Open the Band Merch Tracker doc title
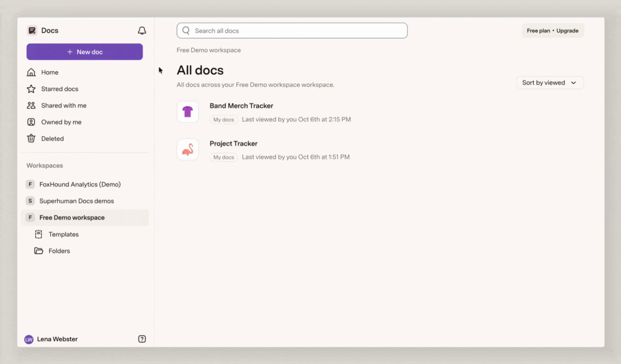 (241, 106)
